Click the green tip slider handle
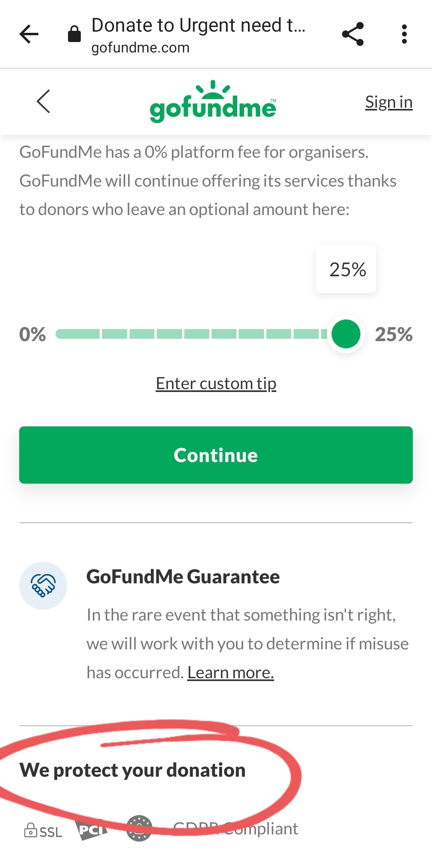Viewport: 432px width, 868px height. 346,334
